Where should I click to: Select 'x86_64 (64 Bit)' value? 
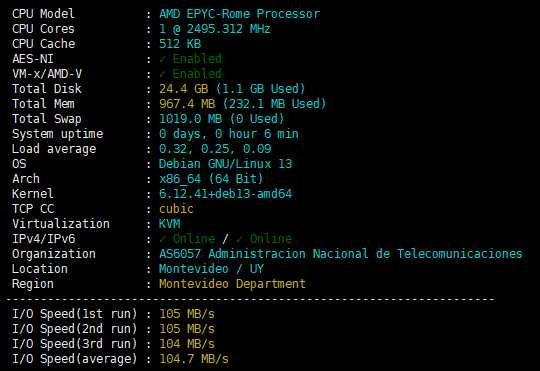pos(211,179)
